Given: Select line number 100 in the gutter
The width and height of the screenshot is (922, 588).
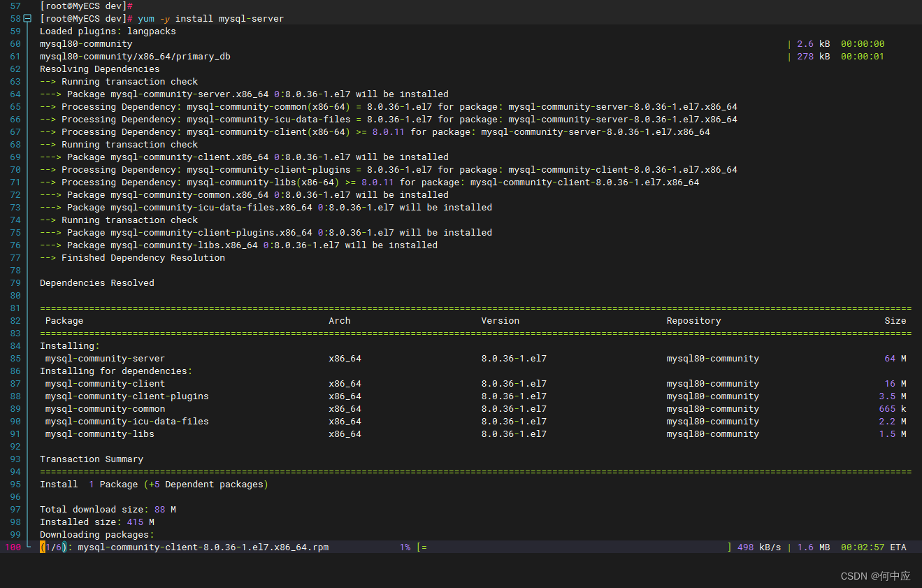Looking at the screenshot, I should pos(13,547).
